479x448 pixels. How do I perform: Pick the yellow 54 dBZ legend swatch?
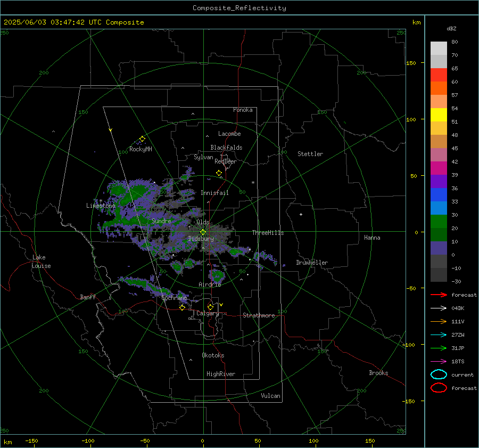pos(439,115)
